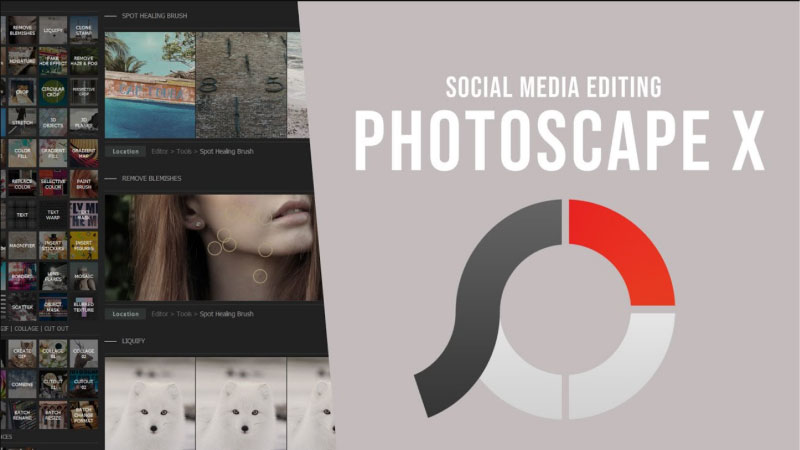This screenshot has width=800, height=450.
Task: Open the Collage 02 tile
Action: 84,354
